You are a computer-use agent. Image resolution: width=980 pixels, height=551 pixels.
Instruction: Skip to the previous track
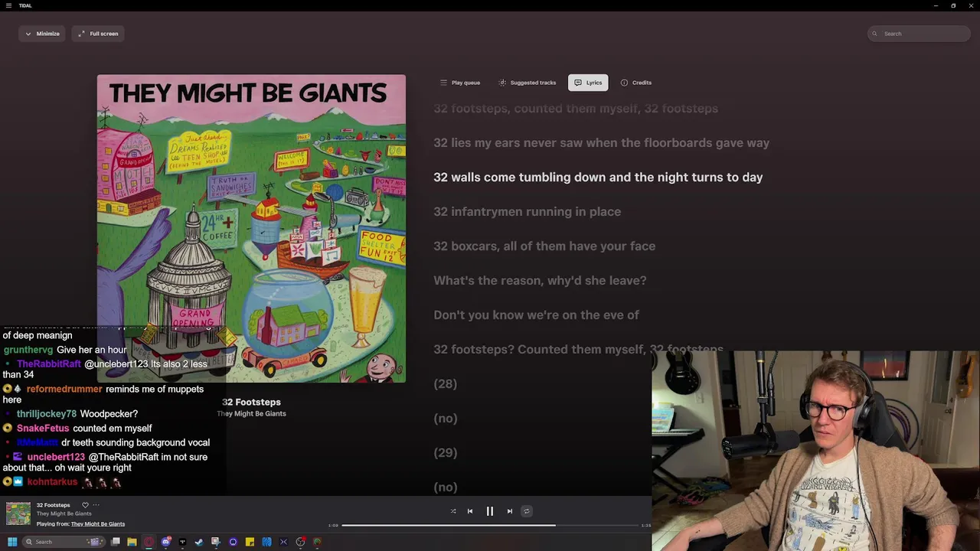tap(470, 511)
